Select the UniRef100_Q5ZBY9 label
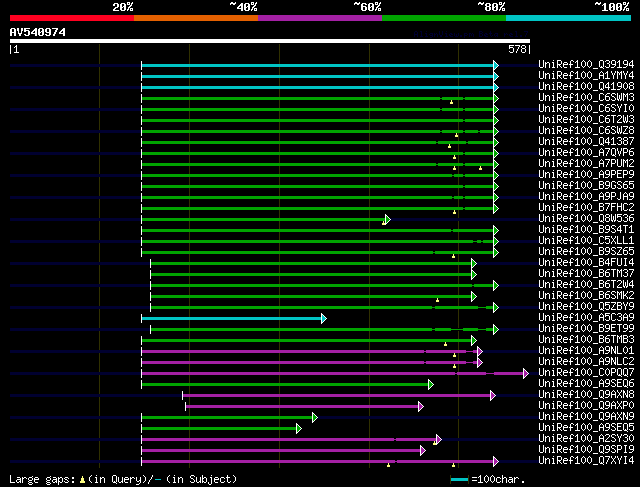Screen dimensions: 640x487 point(586,307)
